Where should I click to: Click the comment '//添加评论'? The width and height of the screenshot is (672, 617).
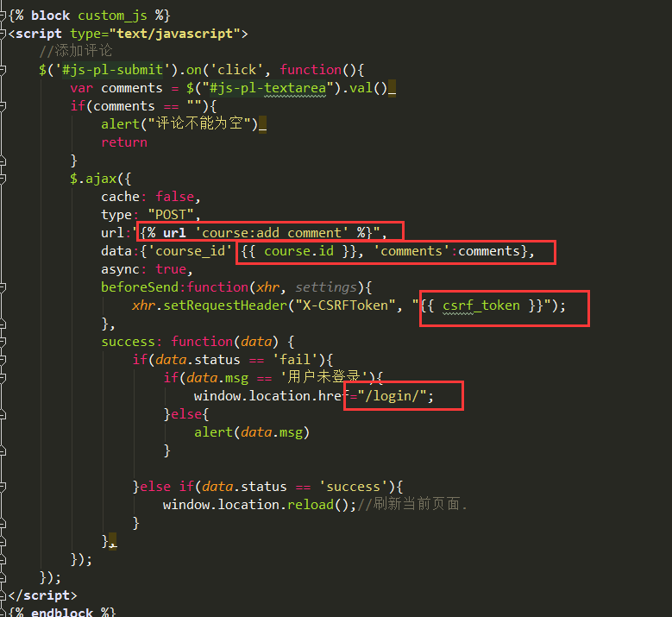[75, 51]
